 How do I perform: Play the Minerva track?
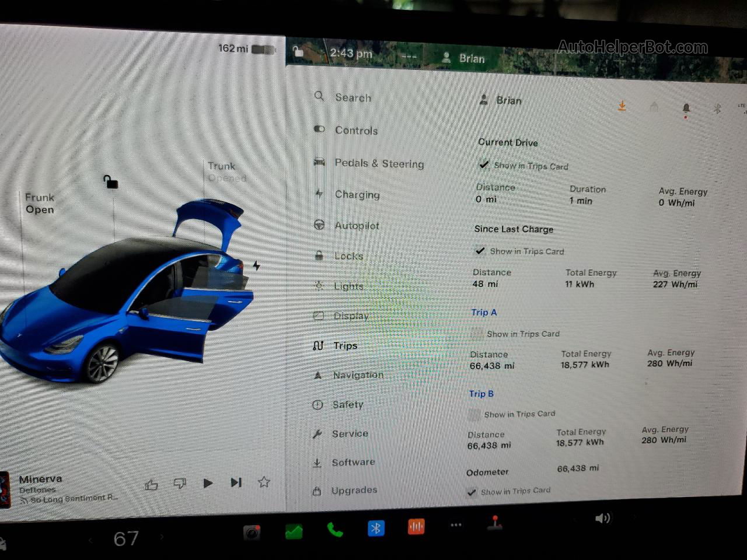tap(208, 483)
